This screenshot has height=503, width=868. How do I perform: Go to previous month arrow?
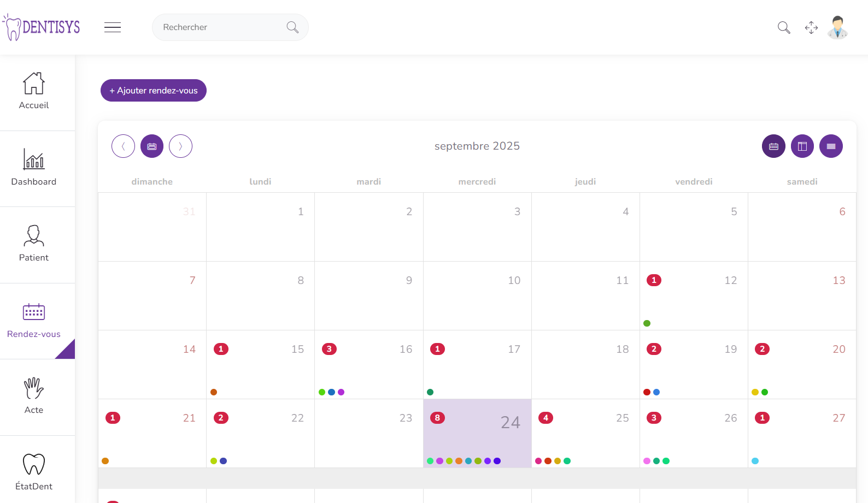point(123,146)
